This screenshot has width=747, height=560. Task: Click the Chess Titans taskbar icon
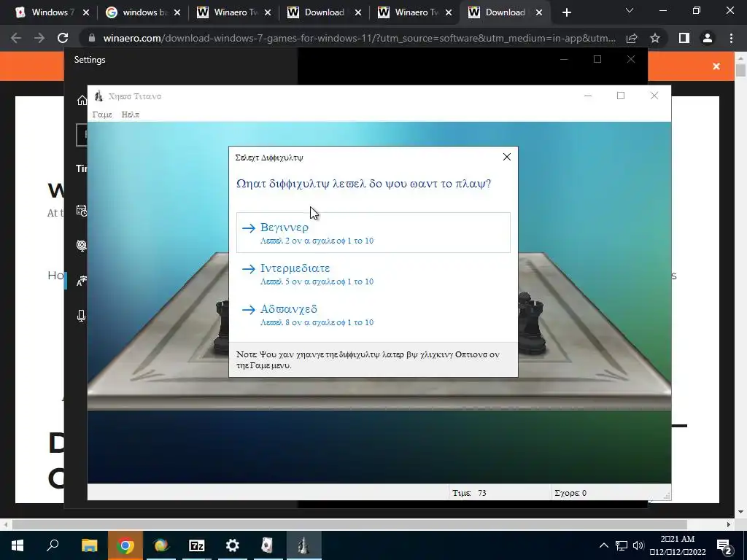click(x=304, y=545)
